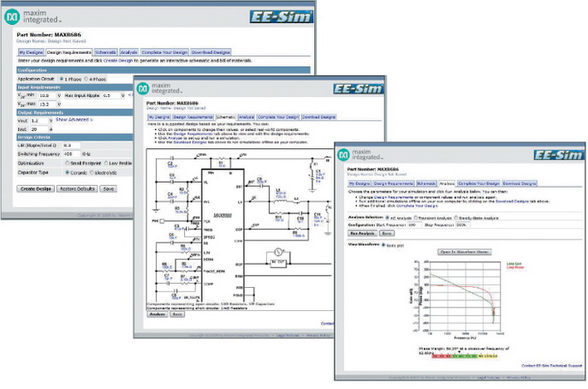The width and height of the screenshot is (588, 389).
Task: Expand Show Advanced output options
Action: pyautogui.click(x=74, y=119)
